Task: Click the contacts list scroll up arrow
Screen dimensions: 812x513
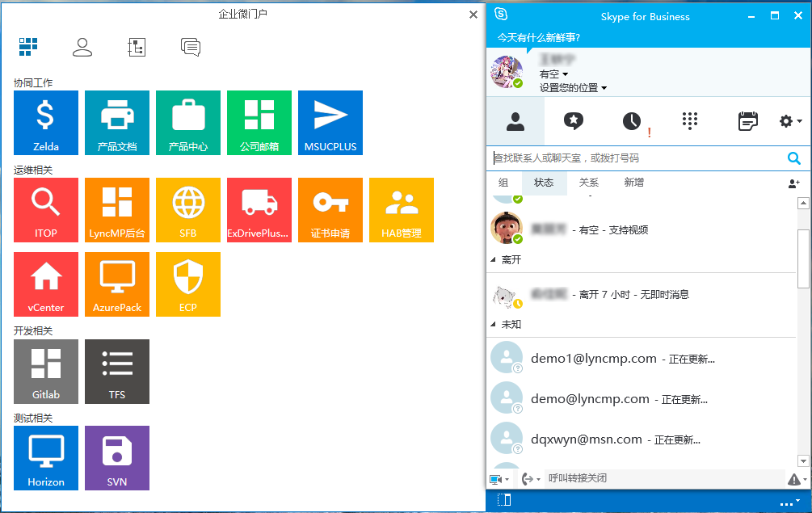Action: coord(803,203)
